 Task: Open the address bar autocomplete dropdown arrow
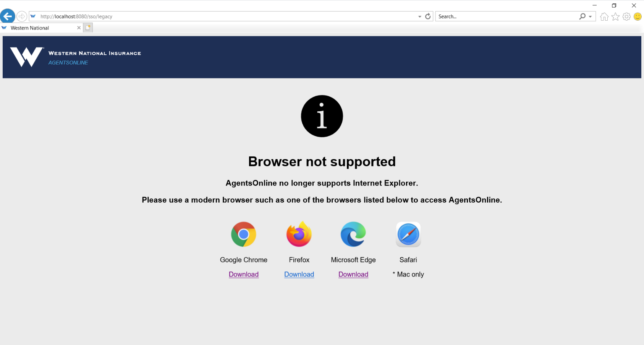(420, 16)
